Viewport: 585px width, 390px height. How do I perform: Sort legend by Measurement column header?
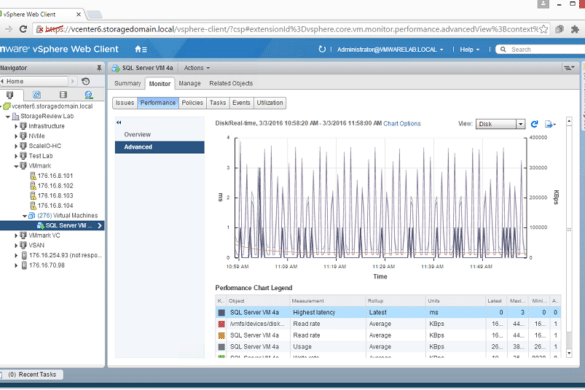tap(328, 301)
